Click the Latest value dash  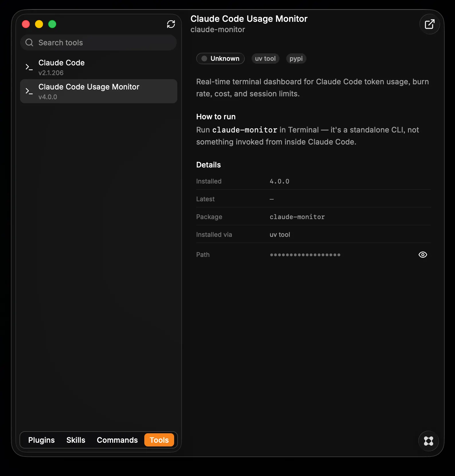point(272,199)
